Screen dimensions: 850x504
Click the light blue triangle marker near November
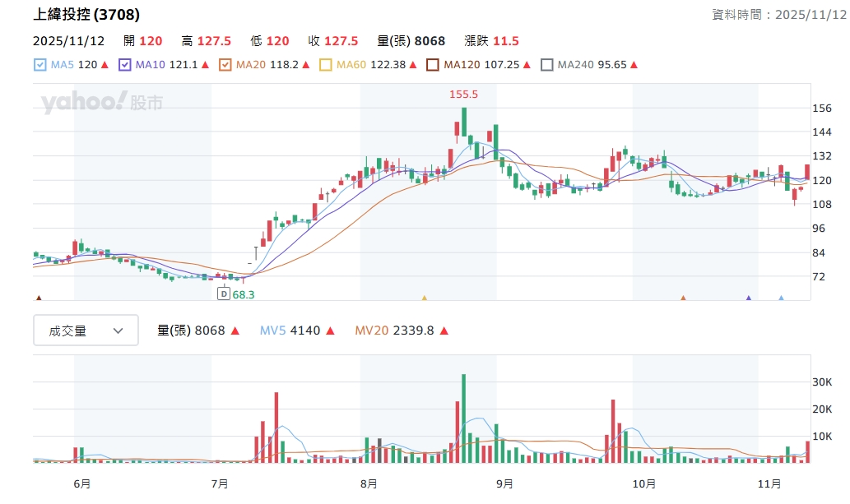[781, 298]
